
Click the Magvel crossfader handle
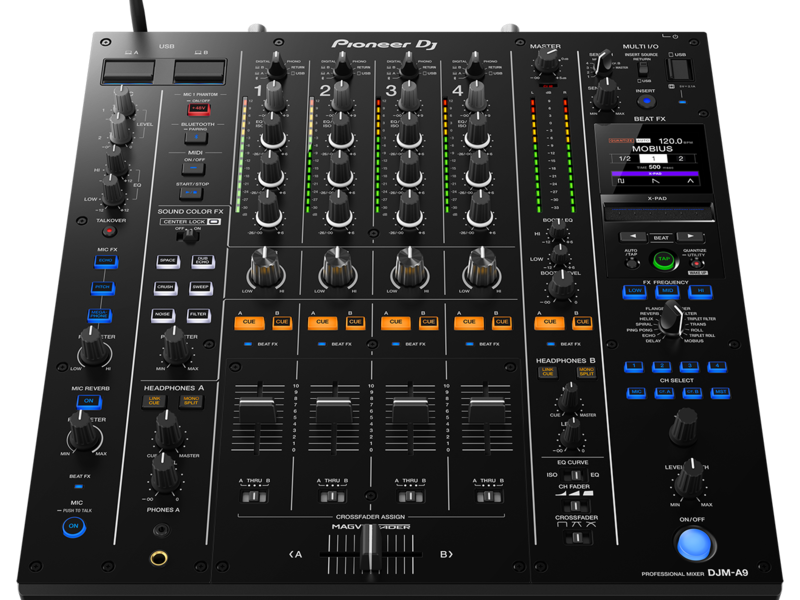click(x=370, y=548)
